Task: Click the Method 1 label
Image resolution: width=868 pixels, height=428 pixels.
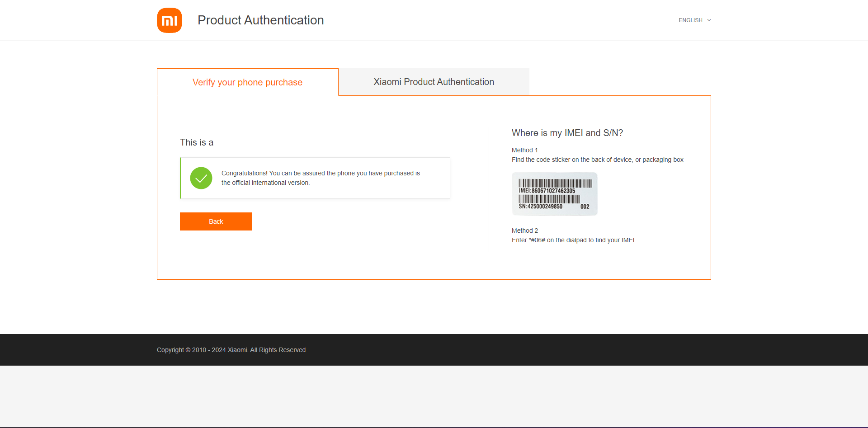Action: coord(525,150)
